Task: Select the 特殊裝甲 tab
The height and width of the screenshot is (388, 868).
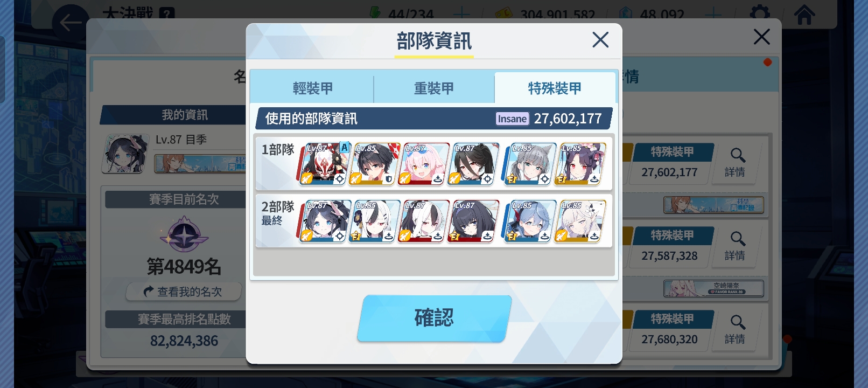Action: coord(555,88)
